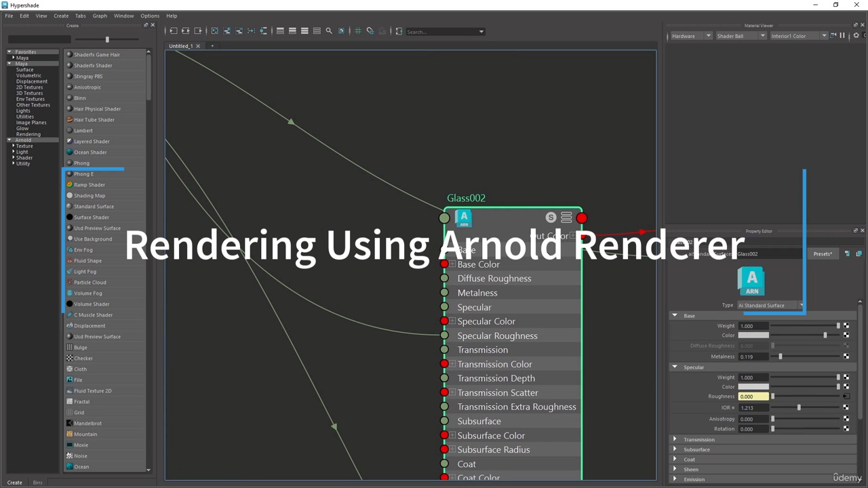Viewport: 868px width, 488px height.
Task: Open connection icon beside Specular Roughness
Action: coord(846,396)
